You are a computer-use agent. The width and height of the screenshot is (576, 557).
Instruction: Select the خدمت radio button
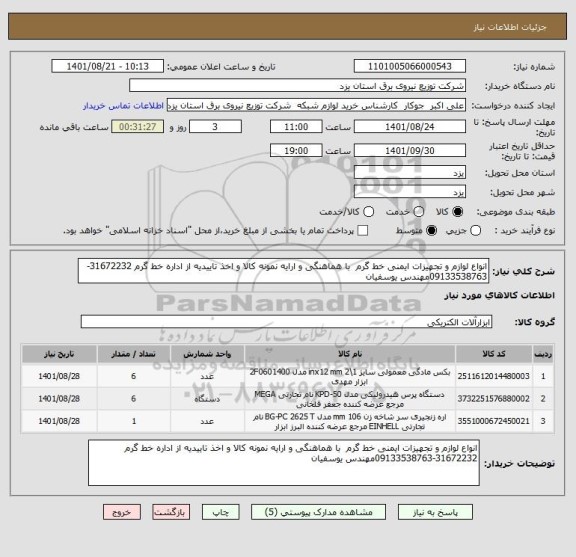pyautogui.click(x=419, y=212)
